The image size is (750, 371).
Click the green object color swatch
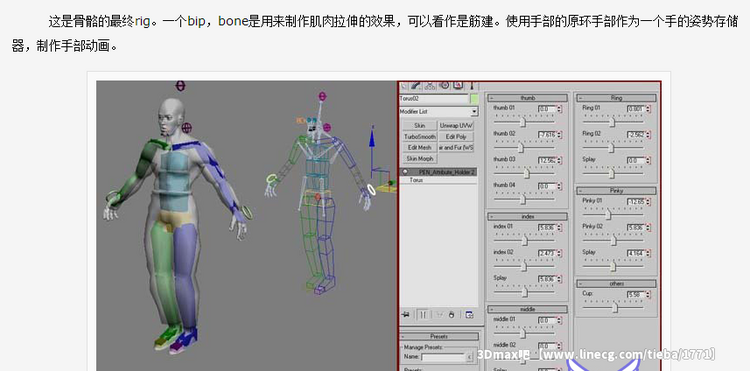[474, 99]
